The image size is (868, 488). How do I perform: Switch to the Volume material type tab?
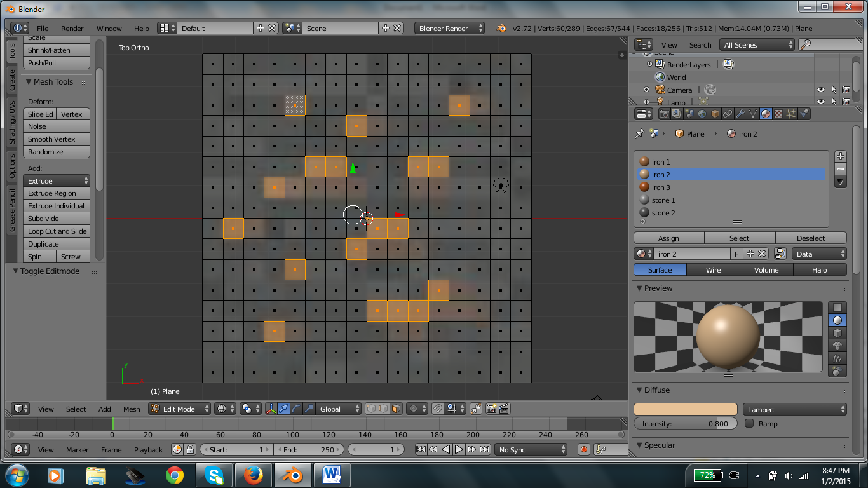click(x=766, y=270)
